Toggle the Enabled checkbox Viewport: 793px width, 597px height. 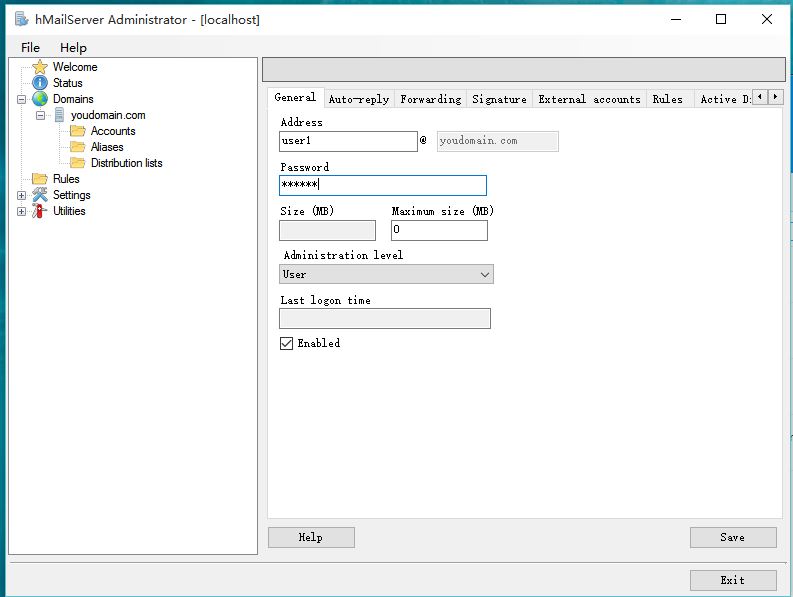pos(286,344)
